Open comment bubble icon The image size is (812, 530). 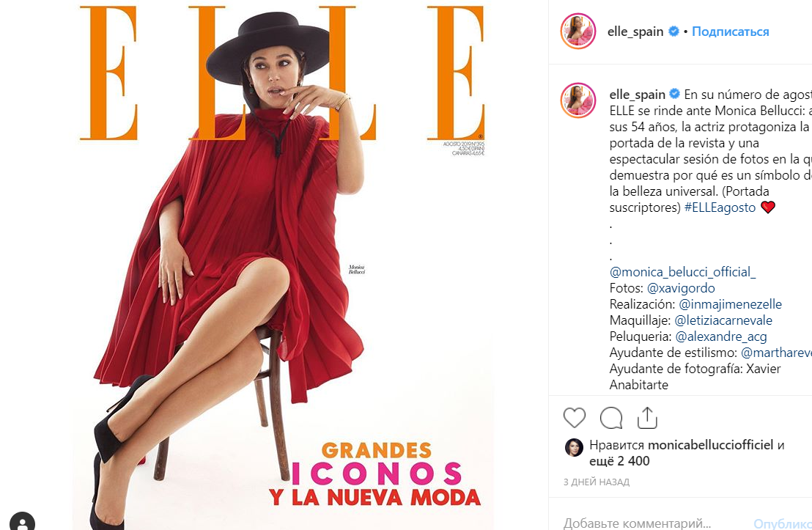coord(611,418)
